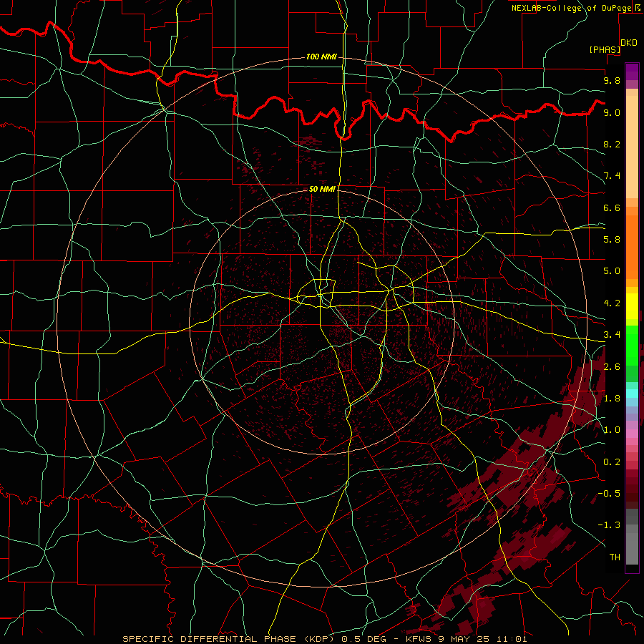Click the DKD label above the color bar
Viewport: 644px width, 644px height.
(x=629, y=43)
